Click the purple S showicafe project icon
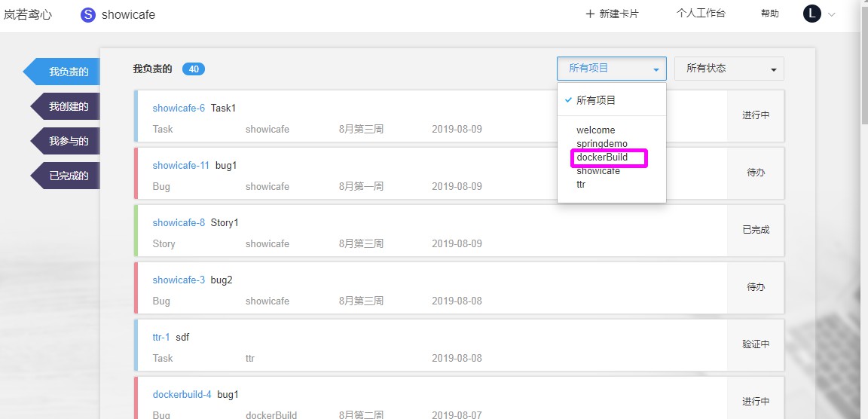868x419 pixels. point(88,15)
